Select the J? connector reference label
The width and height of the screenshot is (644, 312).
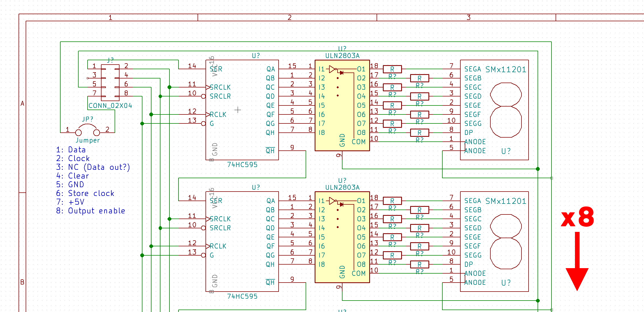(x=110, y=60)
